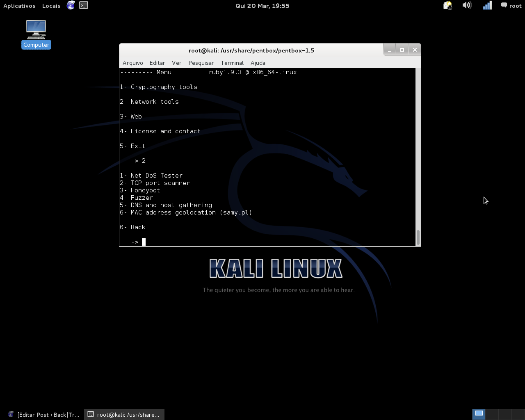This screenshot has width=525, height=420.
Task: Switch to the first workspace
Action: [479, 414]
